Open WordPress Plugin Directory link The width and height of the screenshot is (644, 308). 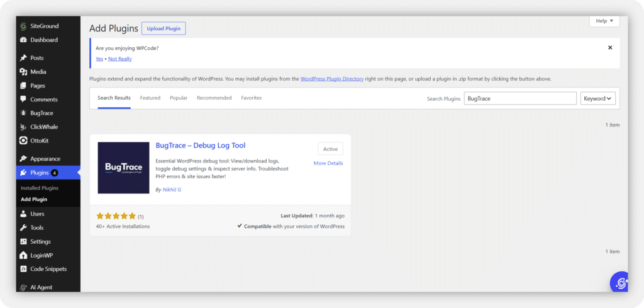coord(332,79)
